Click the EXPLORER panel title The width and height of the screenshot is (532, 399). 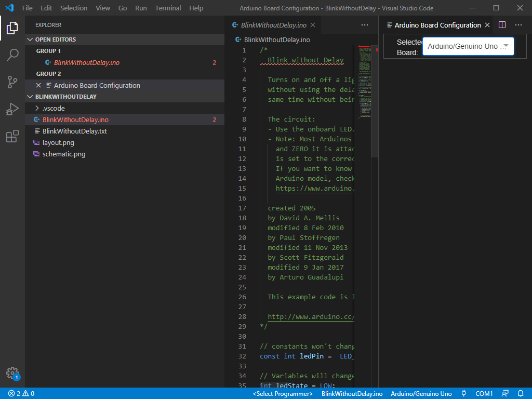[48, 25]
